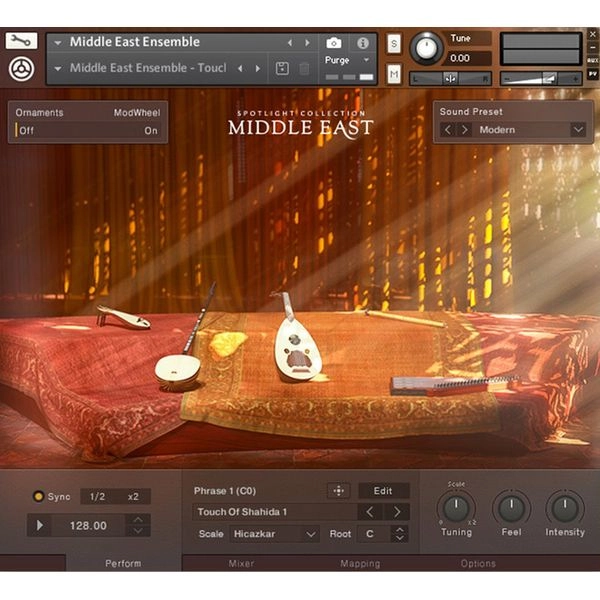600x600 pixels.
Task: Save snapshot with the floppy disk icon
Action: 282,68
